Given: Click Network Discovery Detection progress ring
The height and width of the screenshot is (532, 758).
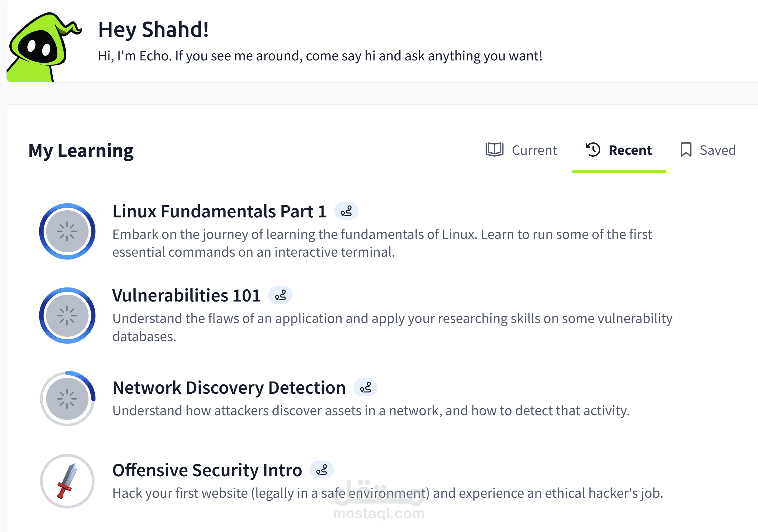Looking at the screenshot, I should coord(67,399).
